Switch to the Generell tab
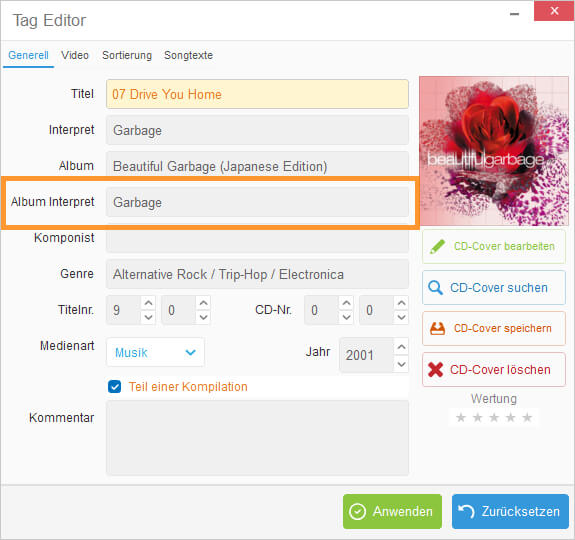The width and height of the screenshot is (575, 540). pos(28,55)
